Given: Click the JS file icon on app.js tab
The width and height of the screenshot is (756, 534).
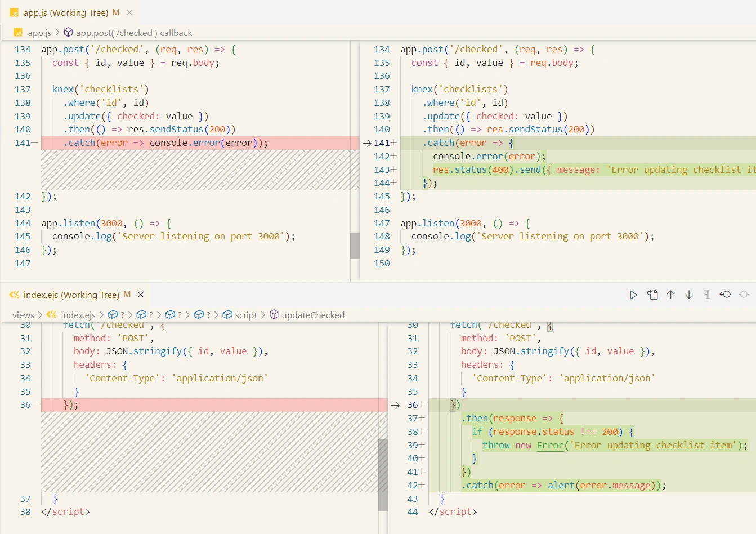Looking at the screenshot, I should (14, 12).
